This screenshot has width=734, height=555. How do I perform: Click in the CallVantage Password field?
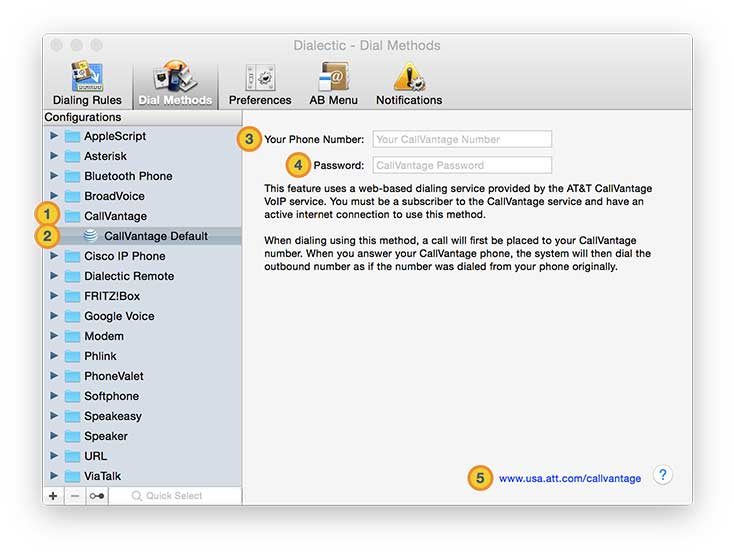coord(462,165)
